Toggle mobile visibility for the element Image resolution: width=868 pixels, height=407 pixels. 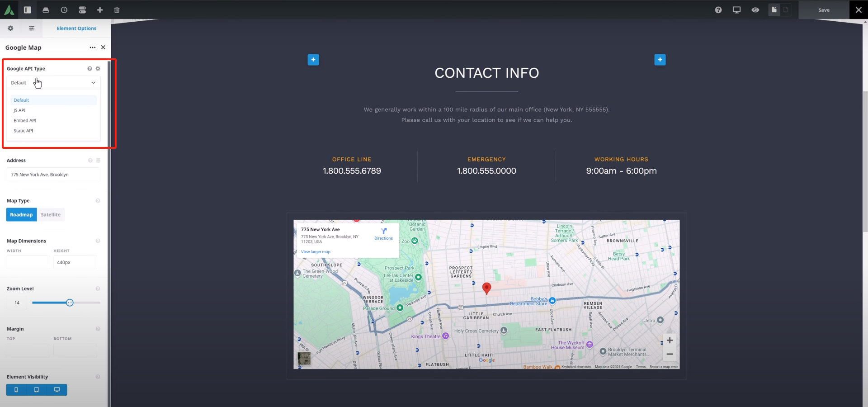16,389
